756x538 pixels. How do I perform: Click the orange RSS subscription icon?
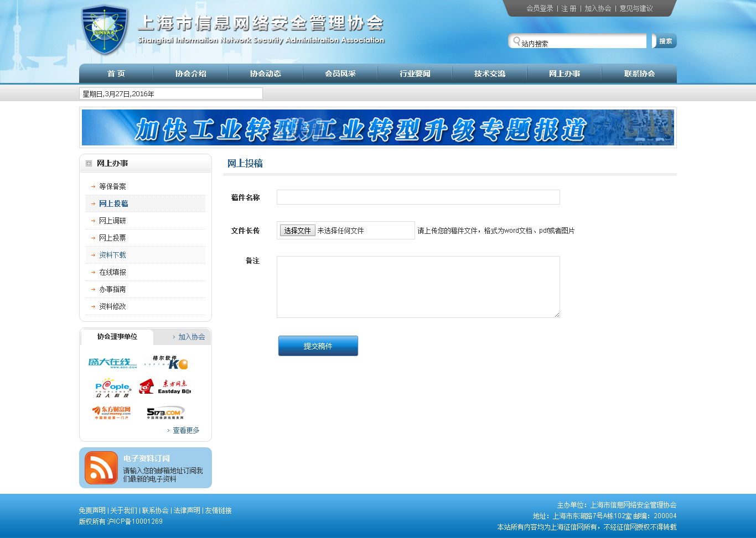click(x=101, y=468)
